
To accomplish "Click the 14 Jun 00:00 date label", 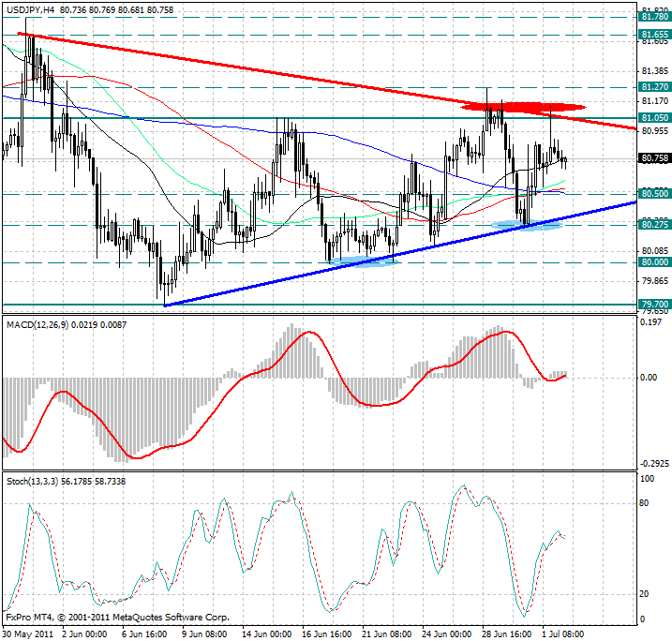I will click(x=266, y=634).
